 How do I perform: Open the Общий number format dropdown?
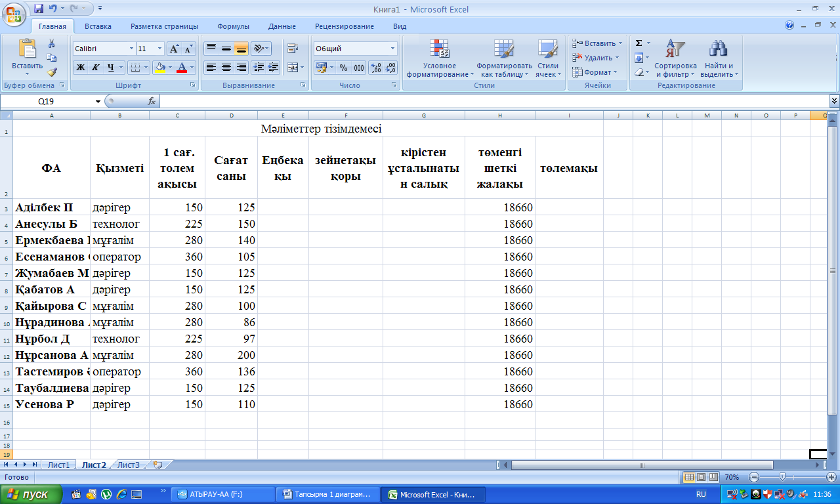pyautogui.click(x=393, y=49)
